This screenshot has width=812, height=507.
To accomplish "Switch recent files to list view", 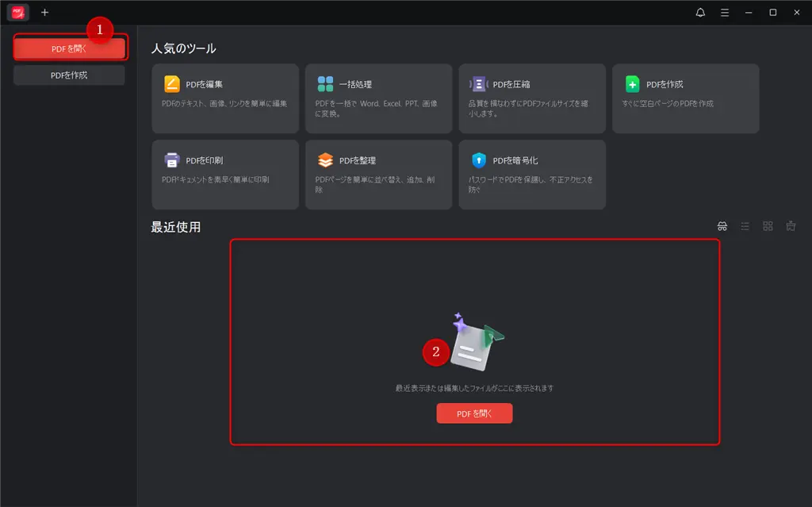I will pos(745,226).
